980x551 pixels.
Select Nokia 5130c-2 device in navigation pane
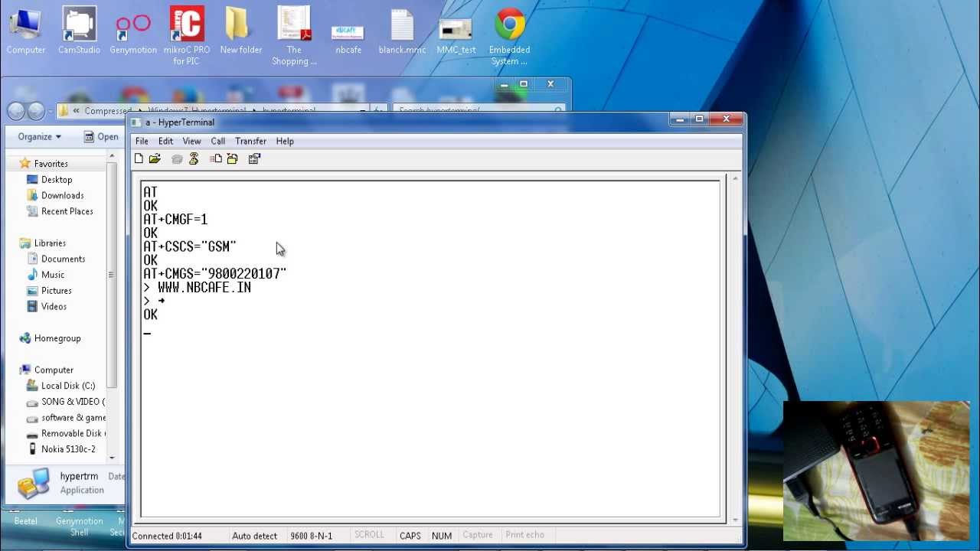60,449
